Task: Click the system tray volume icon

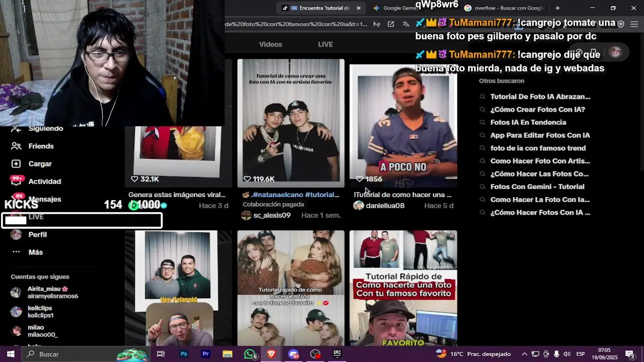Action: coord(567,354)
